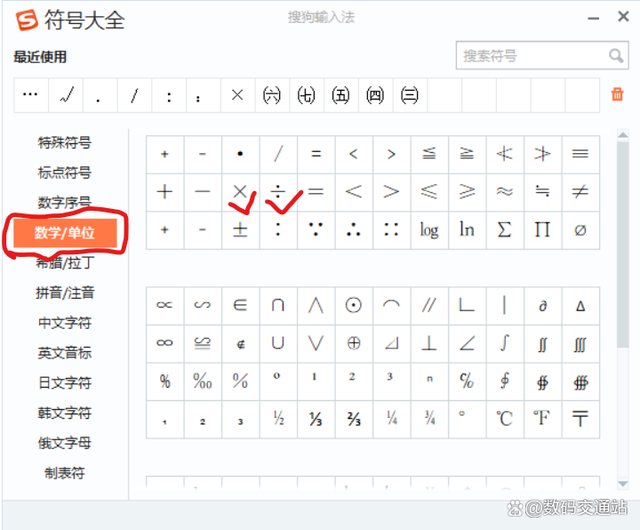Insert the perpendicular ⊥ symbol
640x530 pixels.
pos(429,343)
